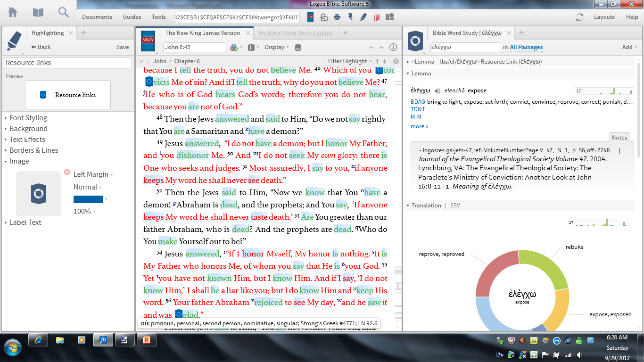Click the NKJV book cover panel icon
The image size is (644, 362).
click(148, 41)
